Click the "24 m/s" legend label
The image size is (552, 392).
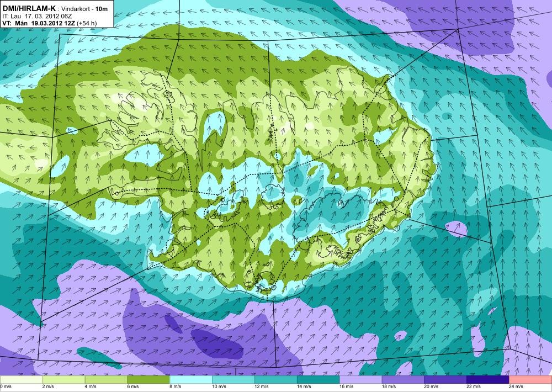516,386
